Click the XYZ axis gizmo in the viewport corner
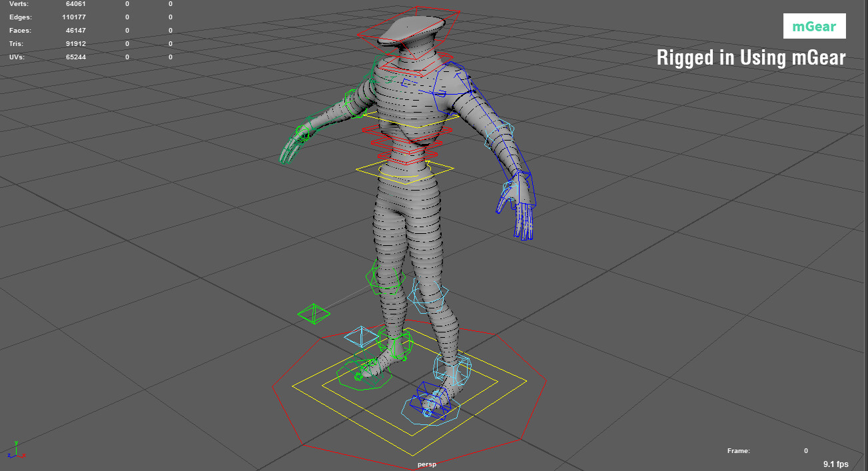 click(x=15, y=450)
